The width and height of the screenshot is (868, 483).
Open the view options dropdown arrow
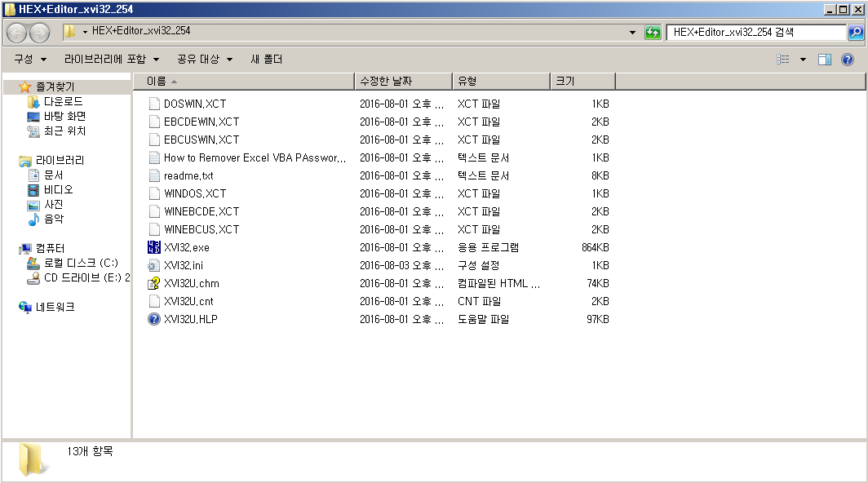pyautogui.click(x=803, y=60)
